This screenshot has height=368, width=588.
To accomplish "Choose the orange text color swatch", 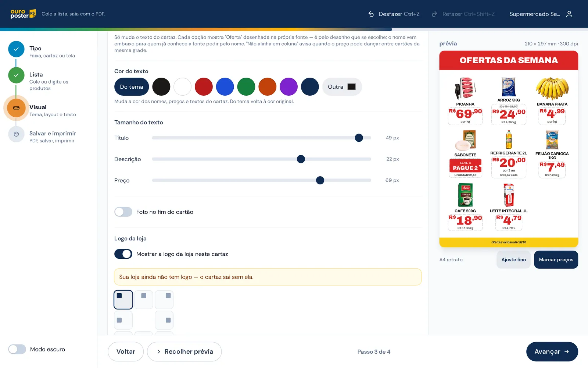I will pyautogui.click(x=268, y=87).
